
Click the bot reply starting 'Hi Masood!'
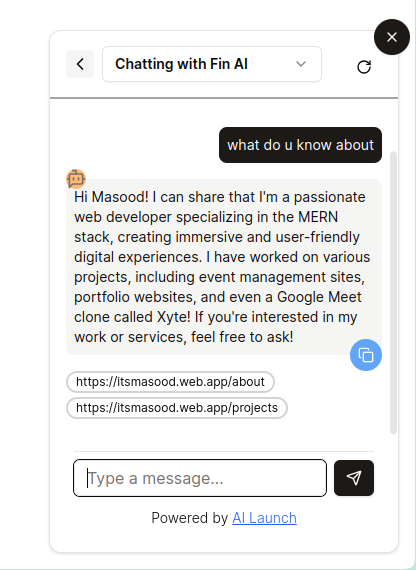[x=224, y=267]
